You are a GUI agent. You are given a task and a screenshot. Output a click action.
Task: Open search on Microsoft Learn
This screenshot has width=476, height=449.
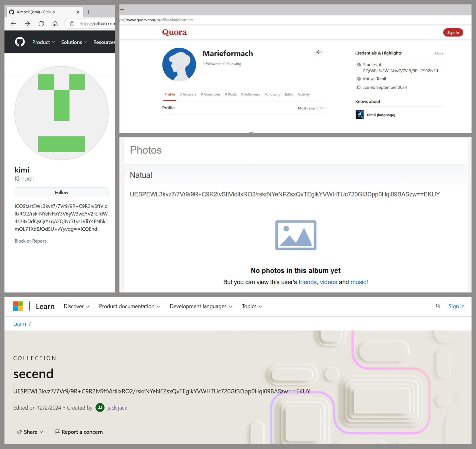tap(438, 306)
